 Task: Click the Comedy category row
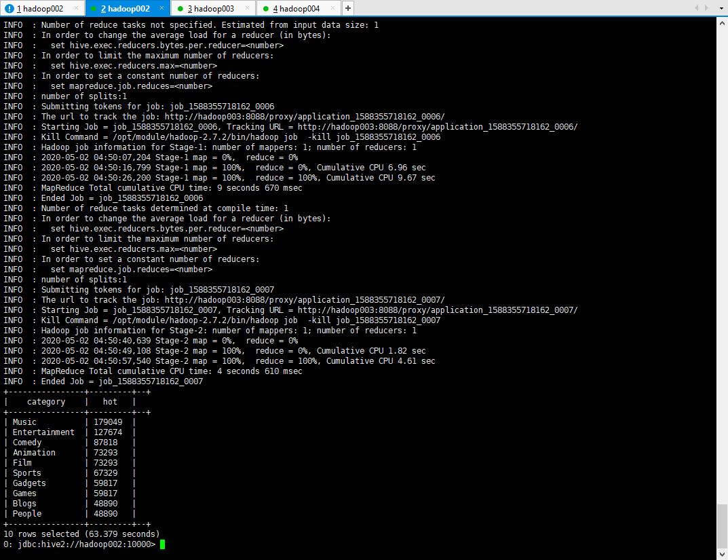coord(70,443)
